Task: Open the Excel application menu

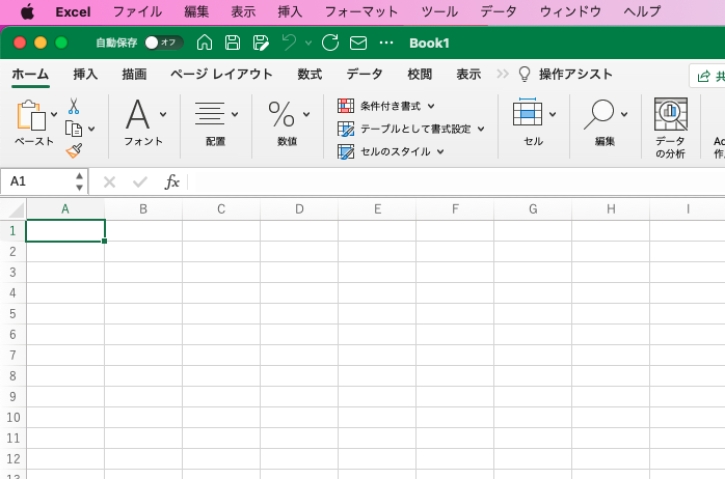Action: click(x=73, y=12)
